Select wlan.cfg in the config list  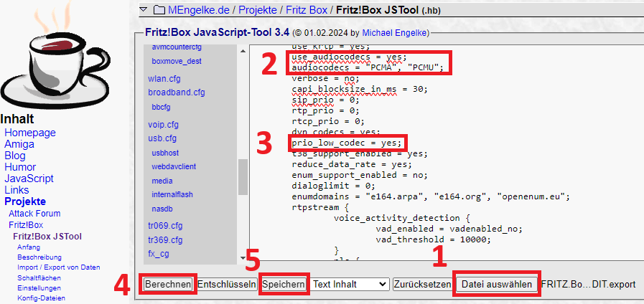[x=163, y=78]
